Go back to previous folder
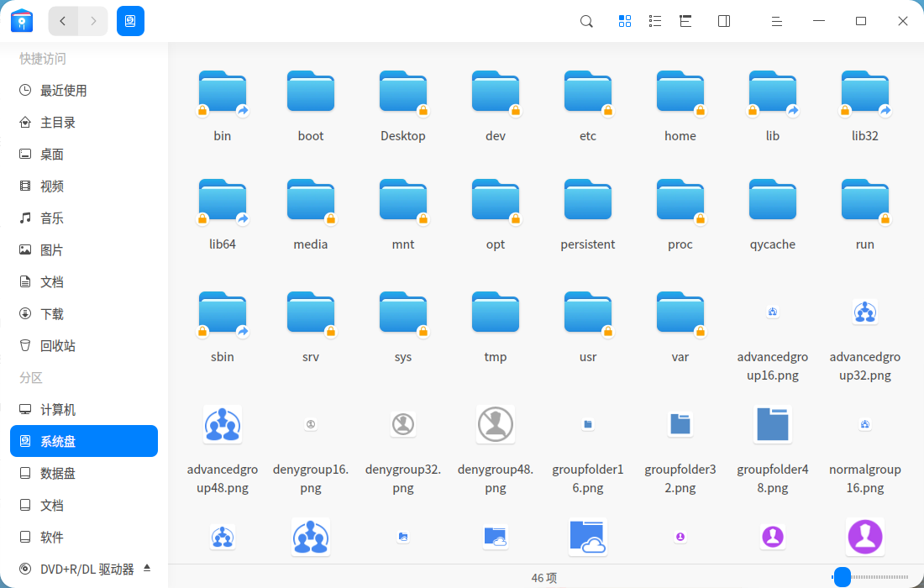The image size is (924, 588). [63, 21]
